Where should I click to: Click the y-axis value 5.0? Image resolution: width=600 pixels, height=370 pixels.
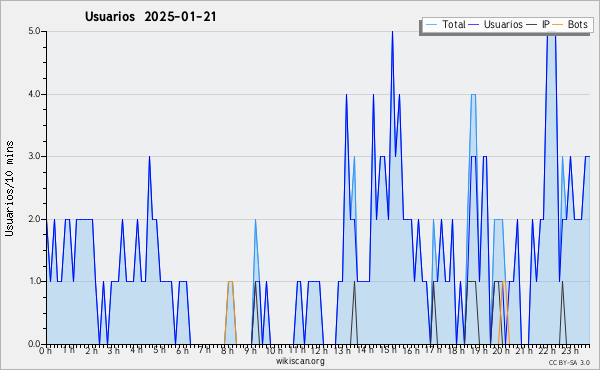tap(34, 31)
